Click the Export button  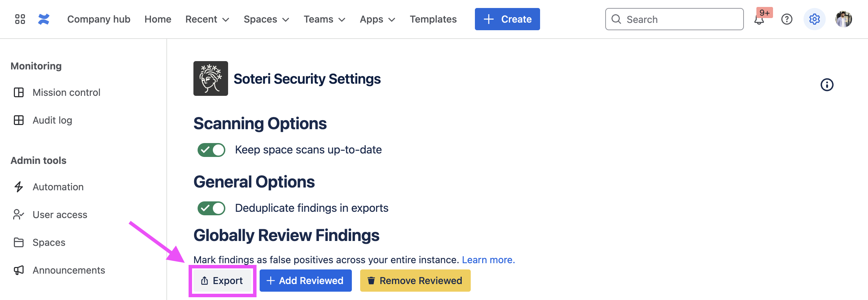point(222,281)
